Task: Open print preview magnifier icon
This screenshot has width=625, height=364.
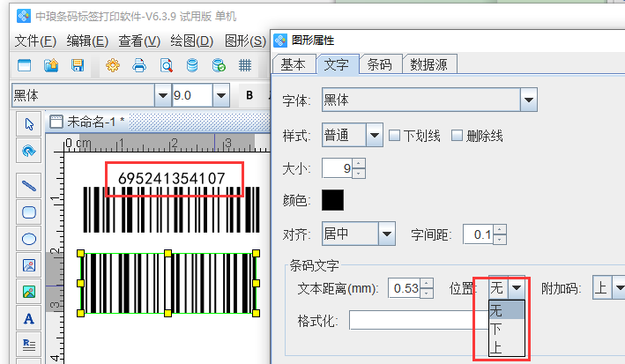Action: coord(167,65)
